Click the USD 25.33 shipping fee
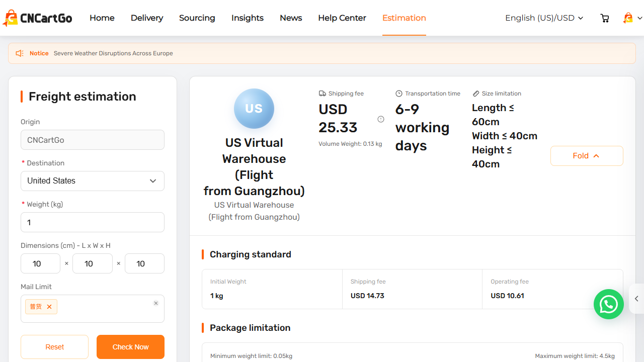This screenshot has width=644, height=362. (x=338, y=118)
